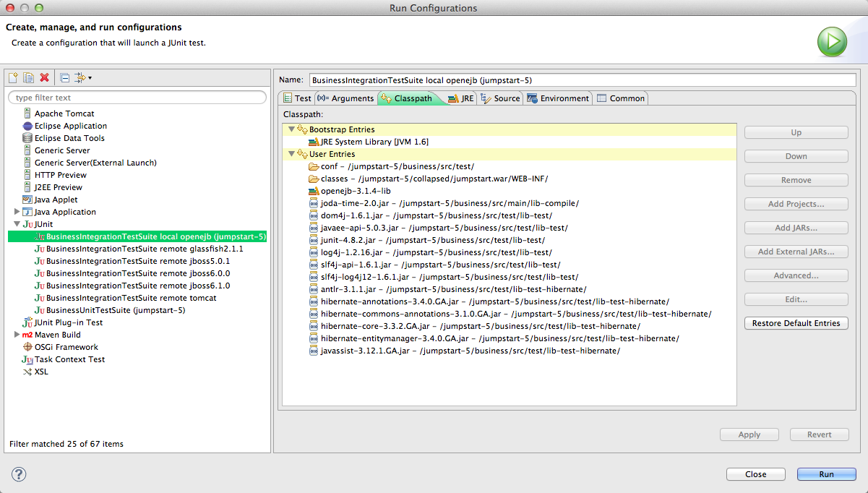Select junit-4.8.2.jar entry
Viewport: 868px width, 493px height.
(426, 240)
